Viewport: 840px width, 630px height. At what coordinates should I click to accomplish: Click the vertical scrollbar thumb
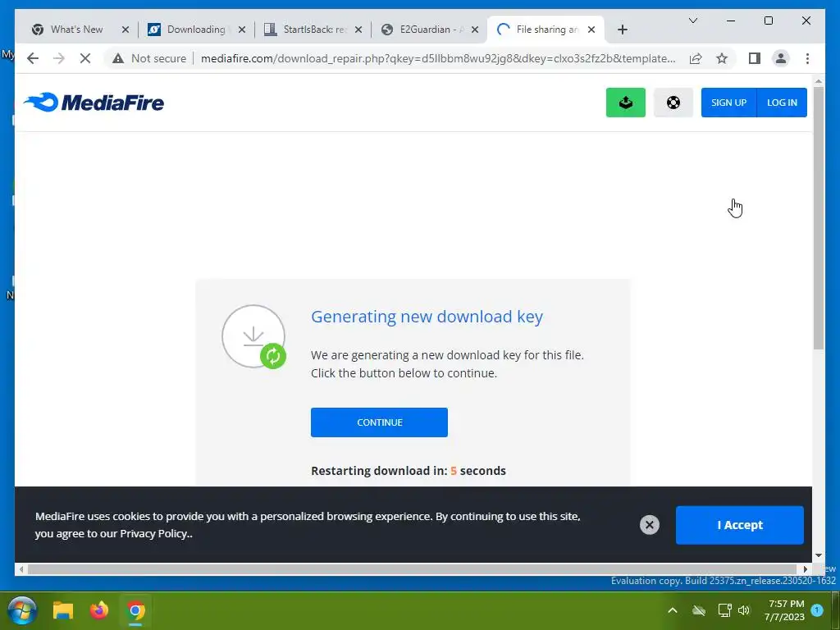click(x=818, y=218)
